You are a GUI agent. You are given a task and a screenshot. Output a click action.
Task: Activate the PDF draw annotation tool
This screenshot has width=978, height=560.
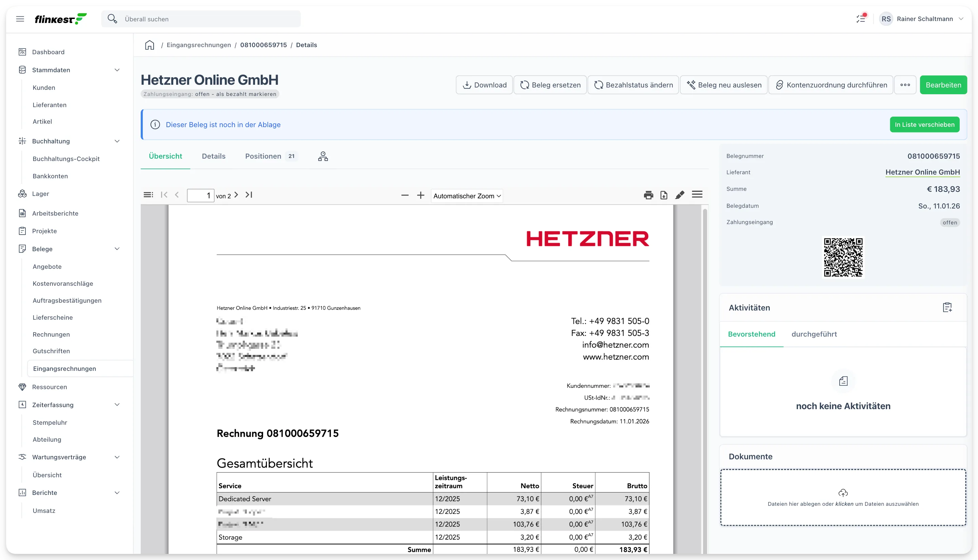click(x=680, y=195)
